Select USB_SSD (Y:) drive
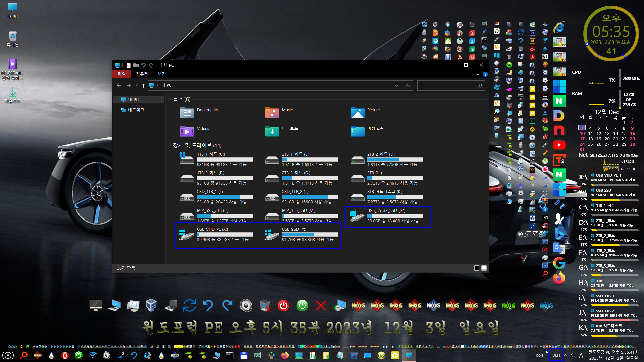The image size is (644, 362). pos(302,234)
